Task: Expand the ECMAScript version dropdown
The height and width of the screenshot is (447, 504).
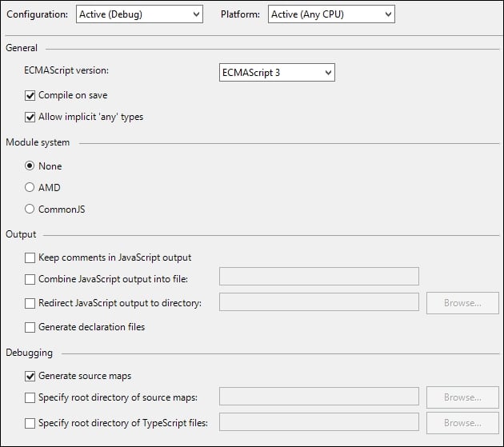Action: pyautogui.click(x=277, y=73)
